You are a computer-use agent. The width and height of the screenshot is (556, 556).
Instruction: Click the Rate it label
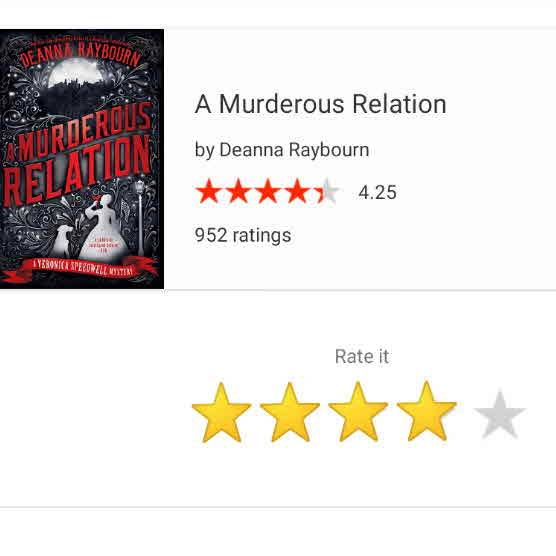coord(362,356)
